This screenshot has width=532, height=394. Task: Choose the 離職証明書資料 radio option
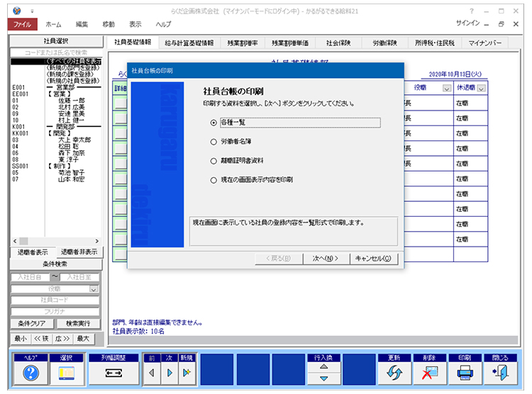[214, 161]
